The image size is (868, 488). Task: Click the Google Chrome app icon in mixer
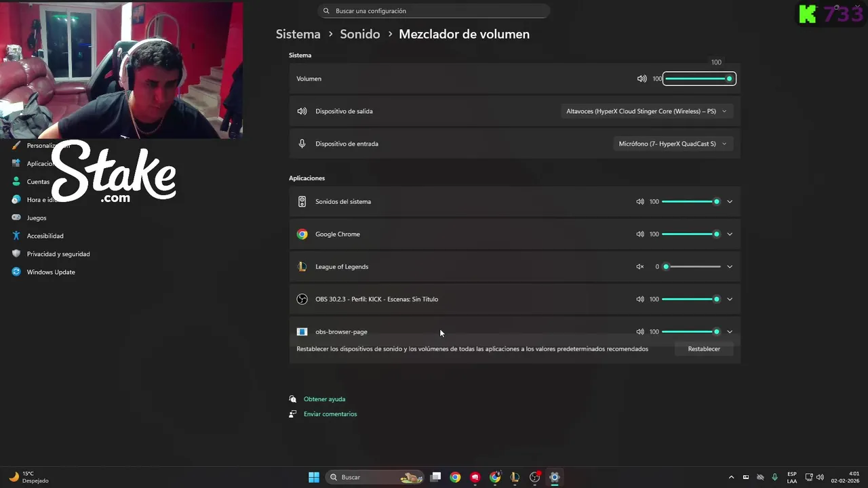(302, 234)
